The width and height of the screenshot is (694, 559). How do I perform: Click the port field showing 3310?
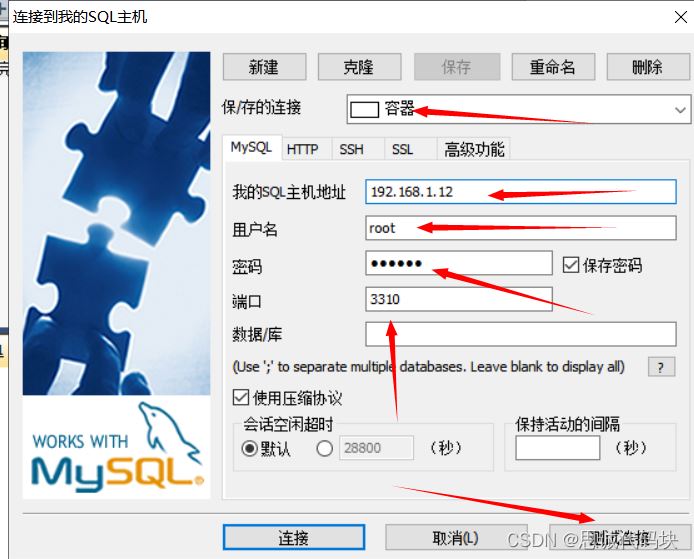coord(459,299)
